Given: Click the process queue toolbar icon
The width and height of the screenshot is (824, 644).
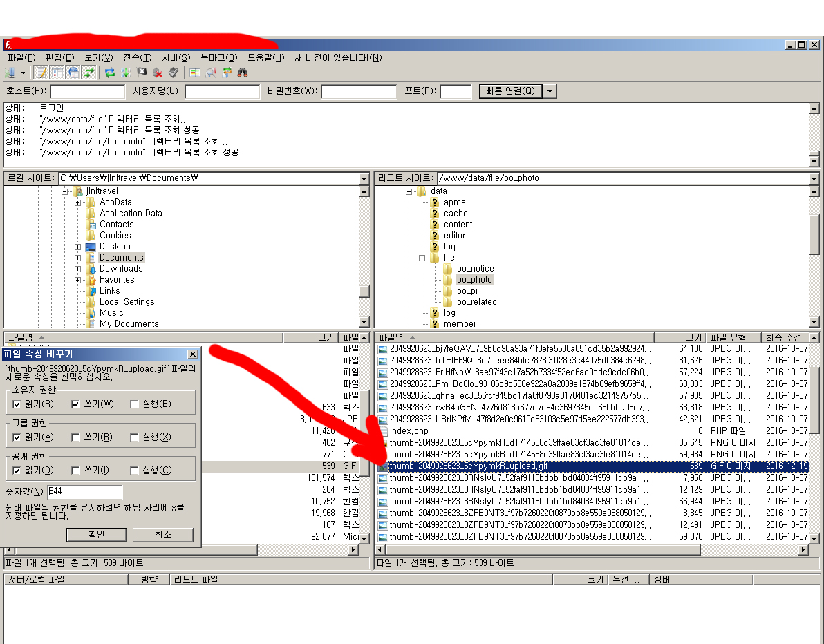Looking at the screenshot, I should (126, 73).
